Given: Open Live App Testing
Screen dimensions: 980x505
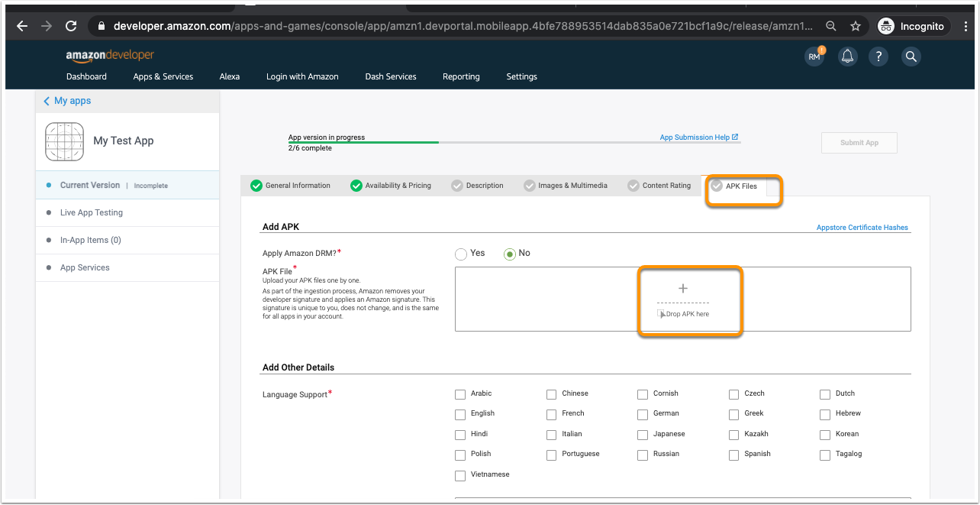Looking at the screenshot, I should [127, 212].
